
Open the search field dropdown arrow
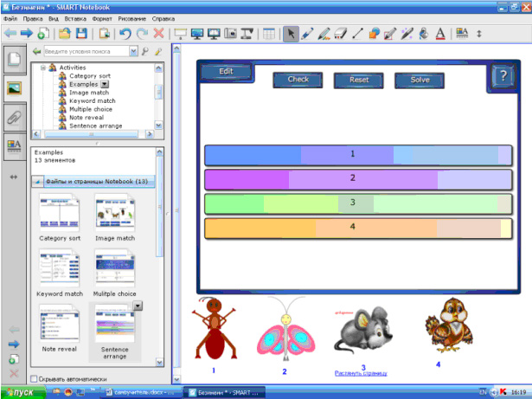tap(133, 52)
